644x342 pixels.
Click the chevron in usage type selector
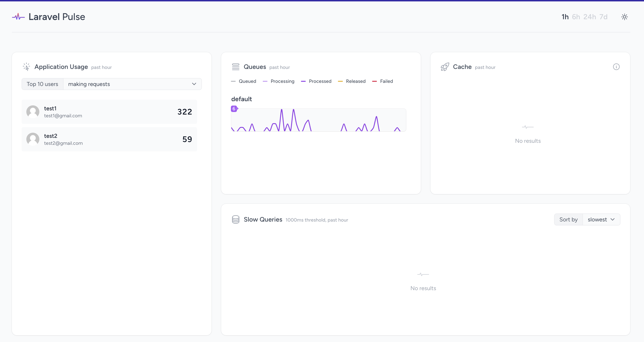point(194,84)
